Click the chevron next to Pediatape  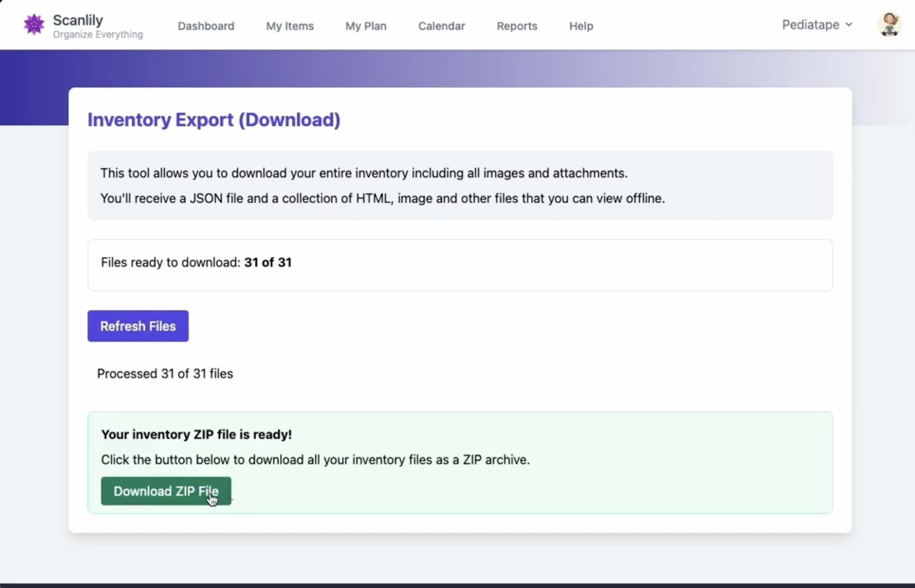pos(849,25)
